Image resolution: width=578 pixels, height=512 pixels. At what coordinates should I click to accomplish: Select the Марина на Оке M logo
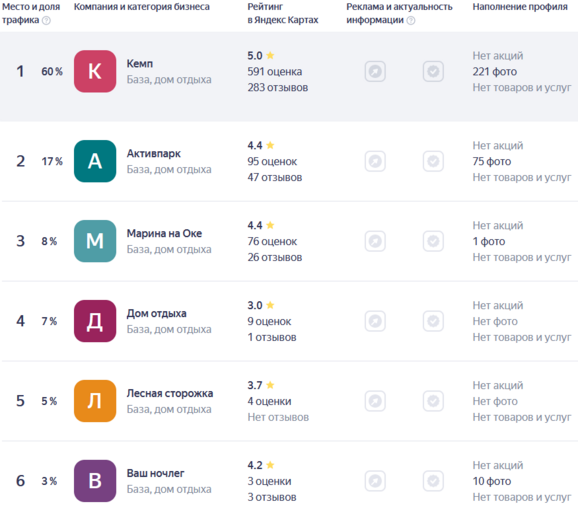coord(95,241)
